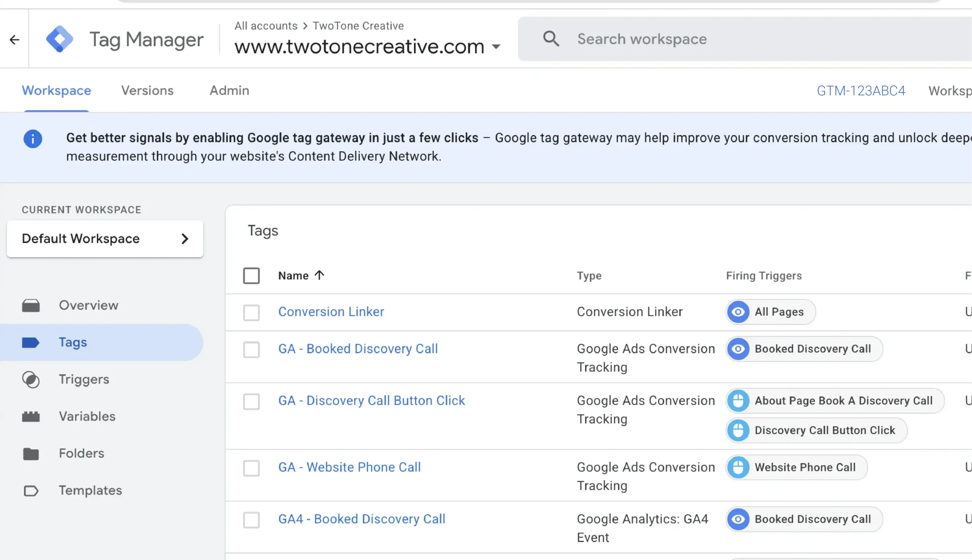
Task: Switch to the Workspace tab
Action: pos(57,90)
